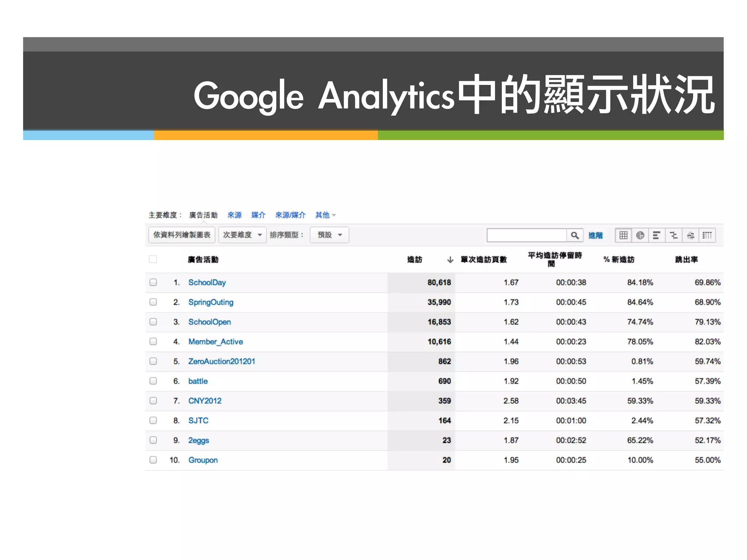747x560 pixels.
Task: Check the ZeroAuction201201 row checkbox
Action: coord(153,361)
